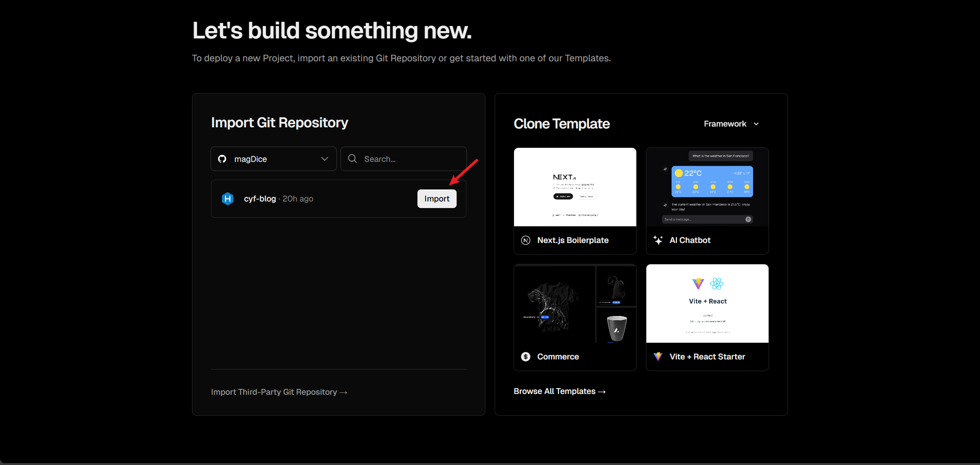Click the sparkle icon beside AI Chatbot

658,240
